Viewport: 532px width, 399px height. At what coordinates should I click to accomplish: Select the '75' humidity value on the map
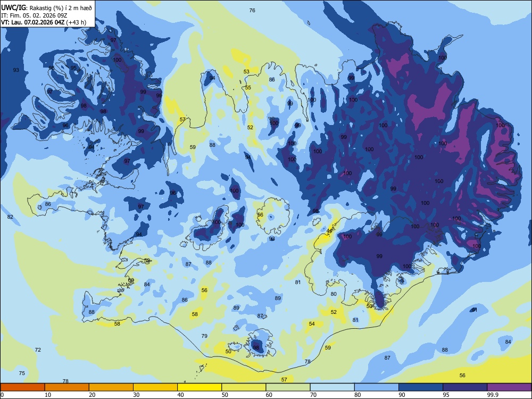coord(22,373)
